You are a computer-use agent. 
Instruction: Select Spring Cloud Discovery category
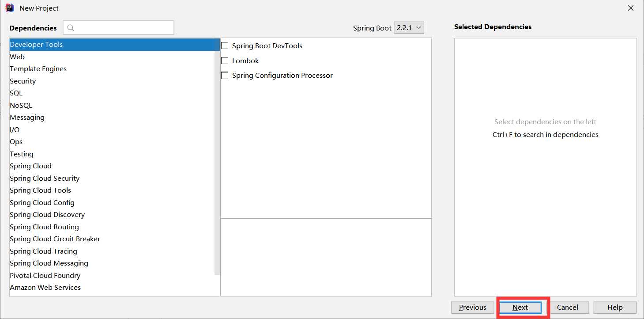[112, 215]
